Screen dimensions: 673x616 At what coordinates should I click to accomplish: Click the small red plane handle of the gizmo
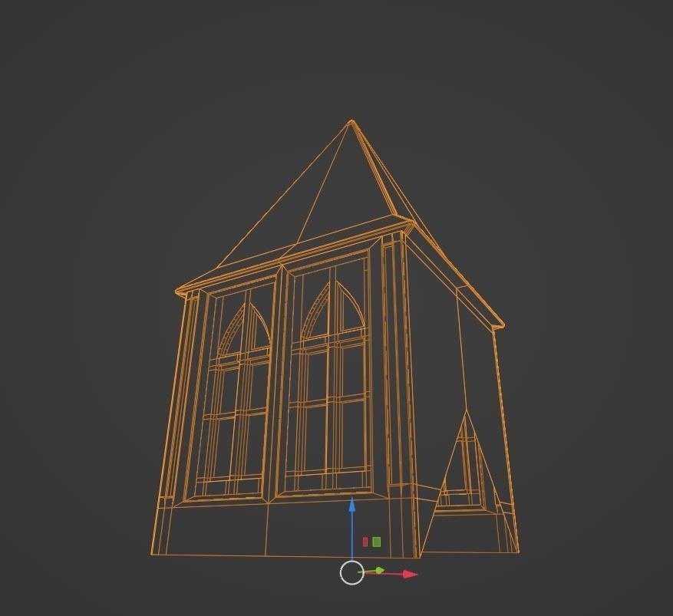pyautogui.click(x=365, y=542)
